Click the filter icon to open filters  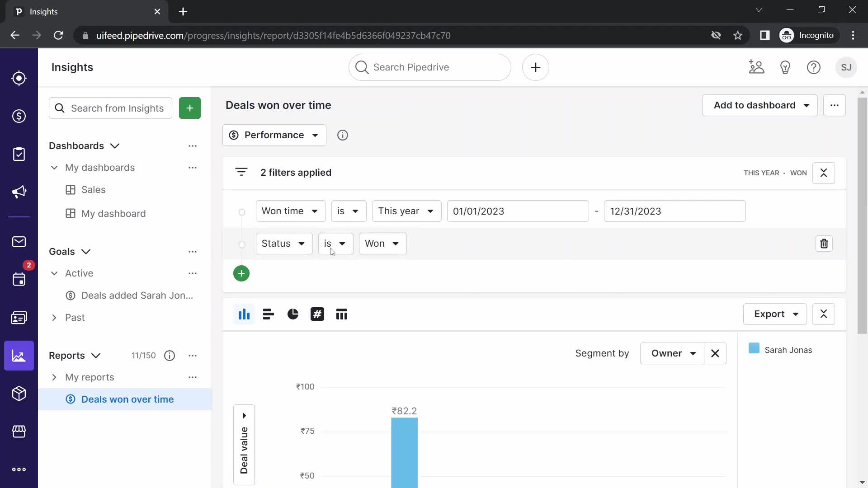click(241, 172)
